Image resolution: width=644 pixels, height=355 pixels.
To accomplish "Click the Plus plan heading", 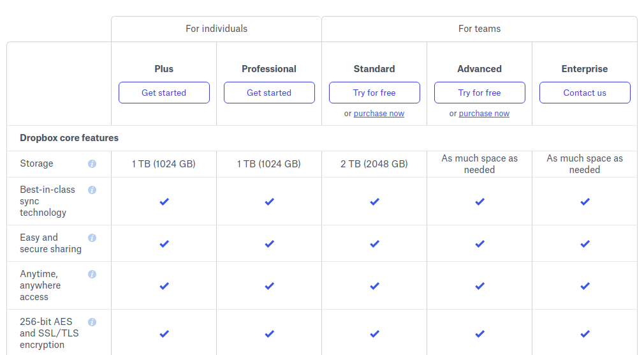I will pos(164,69).
